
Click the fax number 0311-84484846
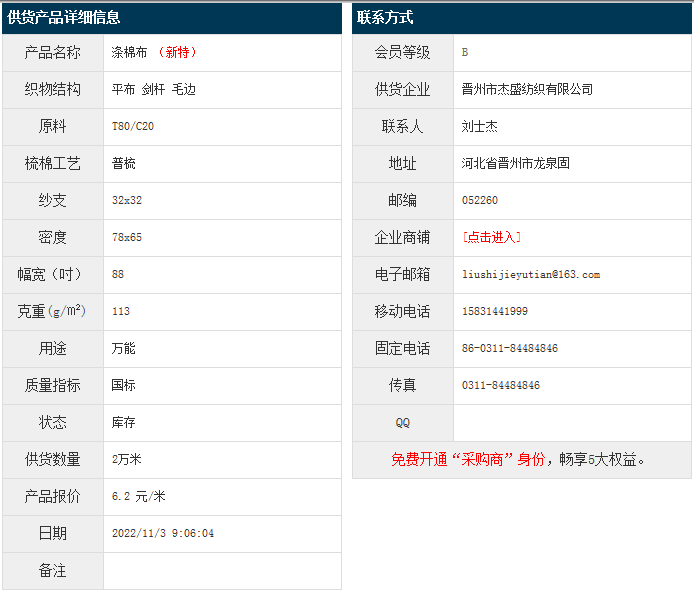click(500, 385)
